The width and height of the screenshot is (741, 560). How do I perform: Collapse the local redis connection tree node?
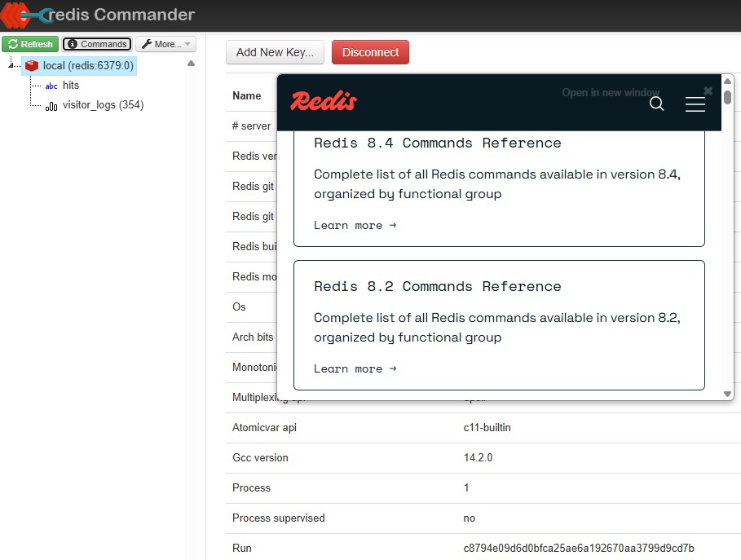[x=11, y=65]
